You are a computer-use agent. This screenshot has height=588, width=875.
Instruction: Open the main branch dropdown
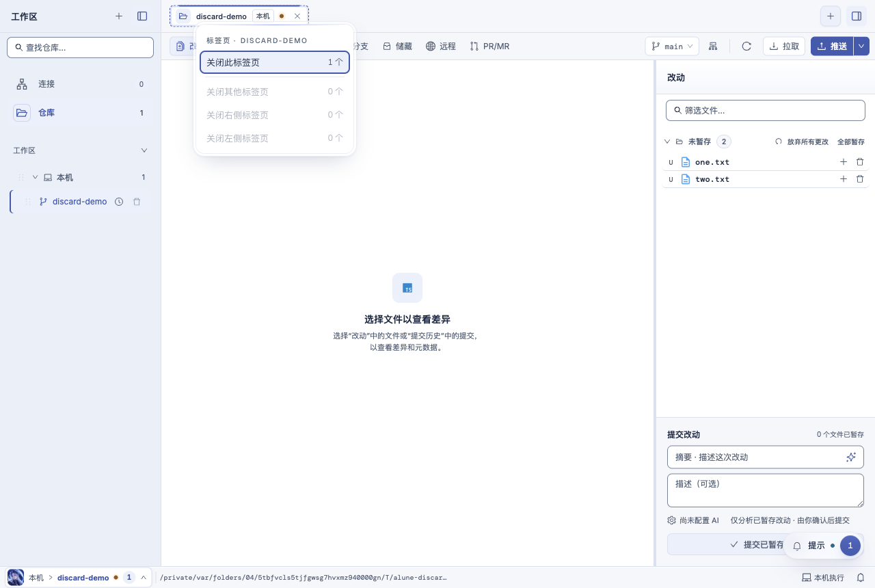pyautogui.click(x=672, y=46)
